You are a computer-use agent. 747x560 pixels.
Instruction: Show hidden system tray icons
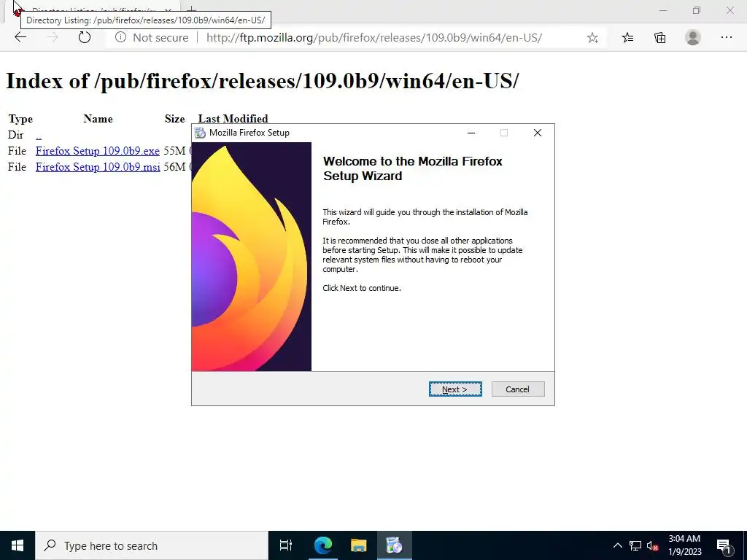tap(617, 545)
